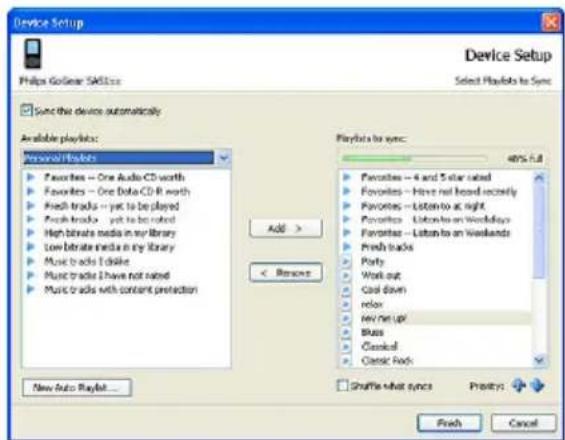The height and width of the screenshot is (440, 565).
Task: Click the icon beside Low bitrate media in my library
Action: 31,247
